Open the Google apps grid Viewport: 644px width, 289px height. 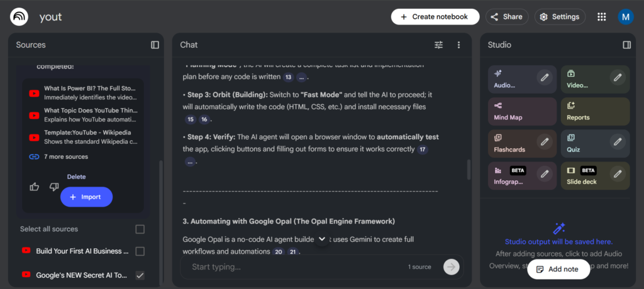point(602,17)
